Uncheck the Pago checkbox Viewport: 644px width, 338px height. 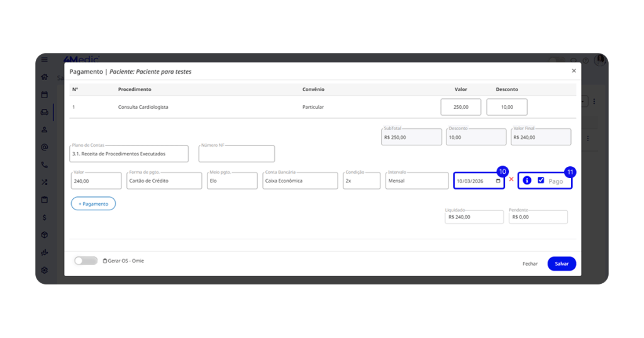point(541,181)
